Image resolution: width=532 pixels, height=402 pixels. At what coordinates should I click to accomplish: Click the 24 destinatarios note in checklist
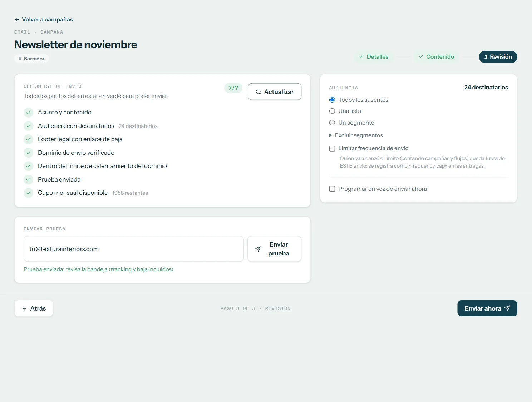pyautogui.click(x=138, y=126)
